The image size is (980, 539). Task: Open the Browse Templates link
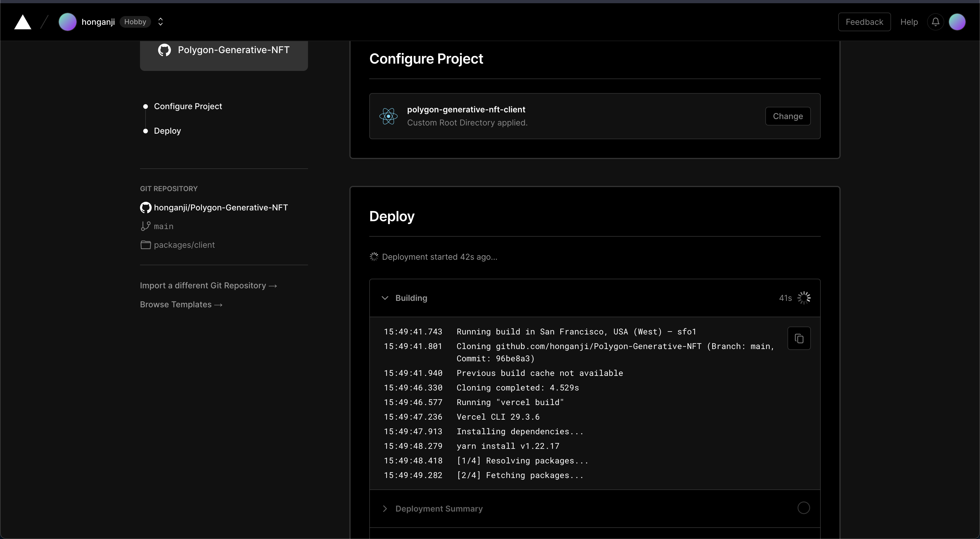(x=181, y=305)
